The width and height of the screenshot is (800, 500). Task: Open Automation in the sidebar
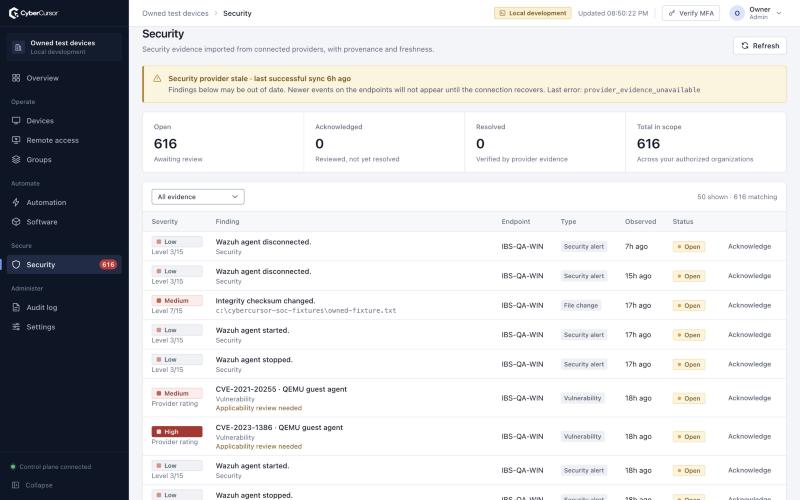pos(64,203)
